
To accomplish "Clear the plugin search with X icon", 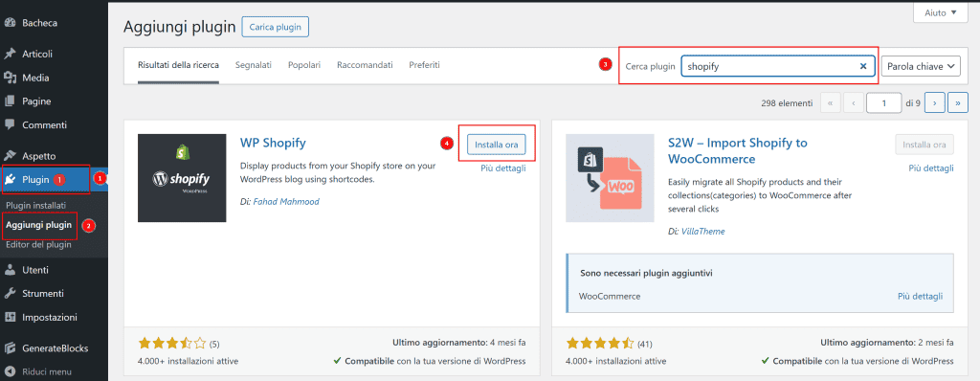I will (863, 66).
